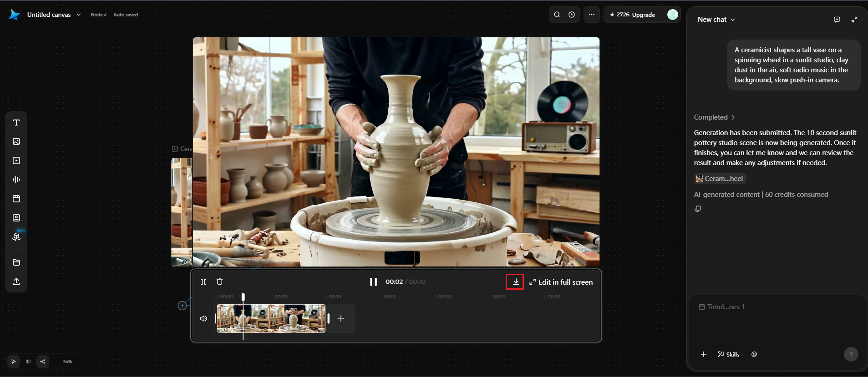Click the plus button in chat input
Viewport: 868px width, 377px height.
pyautogui.click(x=704, y=354)
